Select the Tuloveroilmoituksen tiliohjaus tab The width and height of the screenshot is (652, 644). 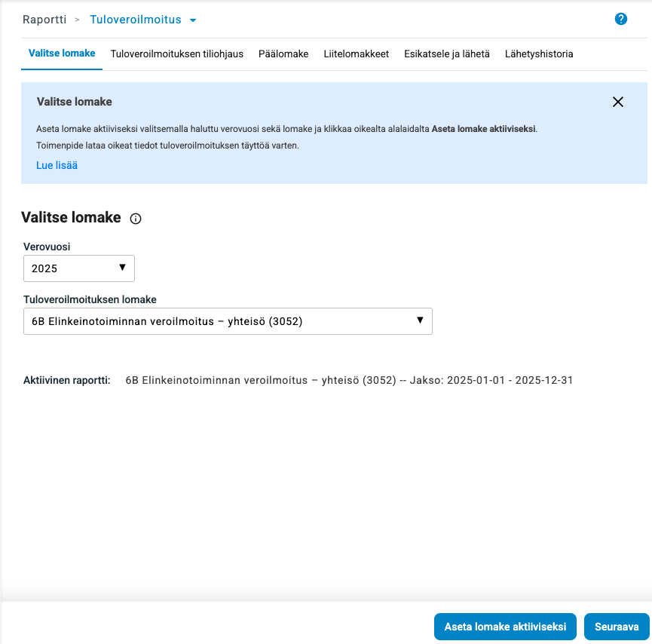click(178, 54)
